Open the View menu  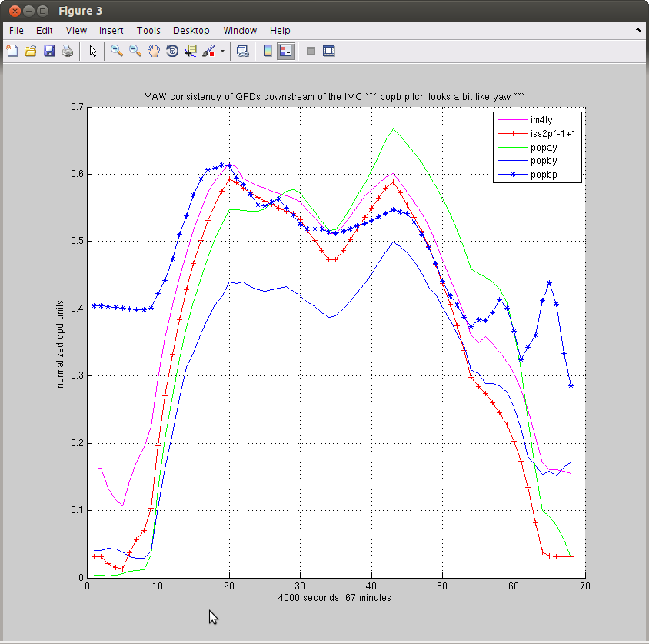click(x=76, y=31)
